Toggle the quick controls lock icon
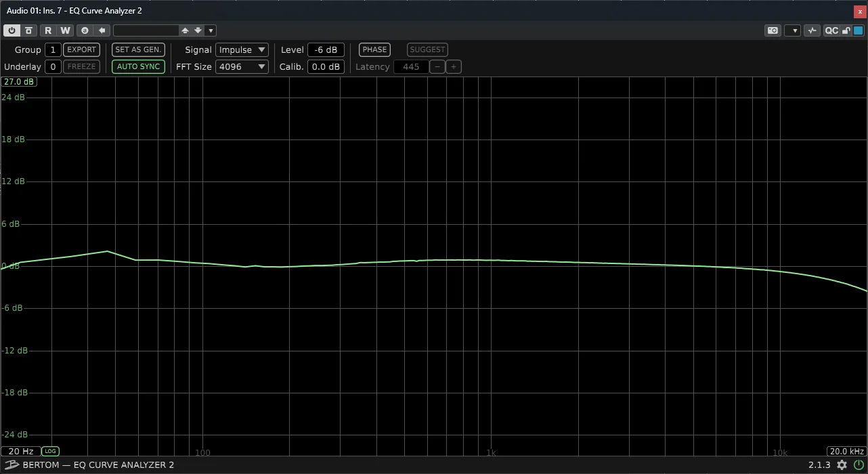 846,30
